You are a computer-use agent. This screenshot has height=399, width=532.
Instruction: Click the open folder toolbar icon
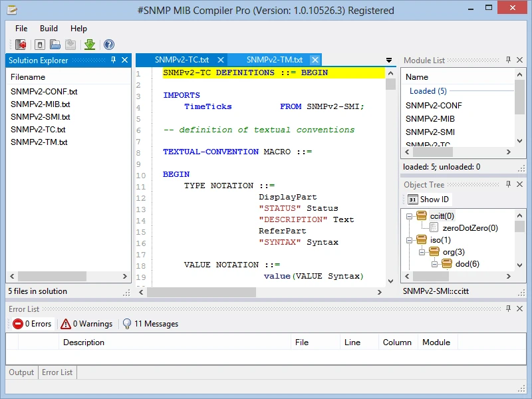click(x=55, y=45)
